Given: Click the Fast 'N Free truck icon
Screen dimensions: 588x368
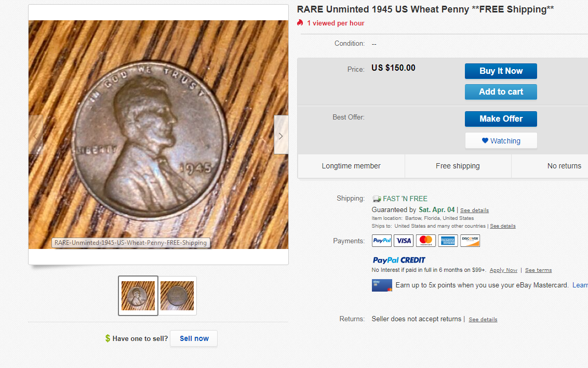Looking at the screenshot, I should (377, 199).
